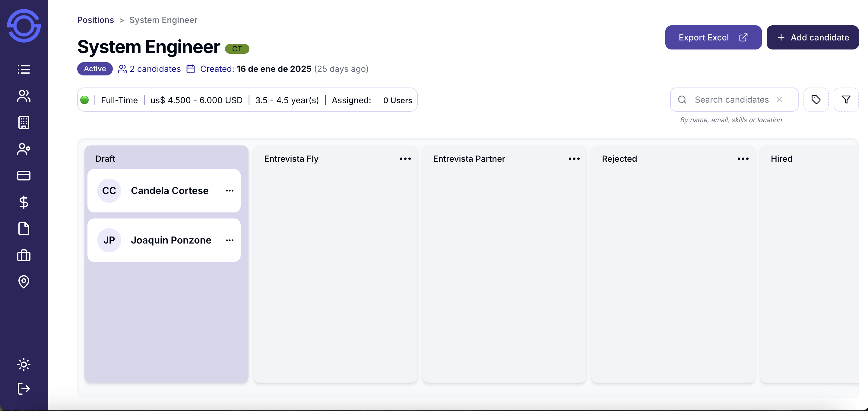Open the briefcase positions icon in sidebar

click(x=24, y=256)
